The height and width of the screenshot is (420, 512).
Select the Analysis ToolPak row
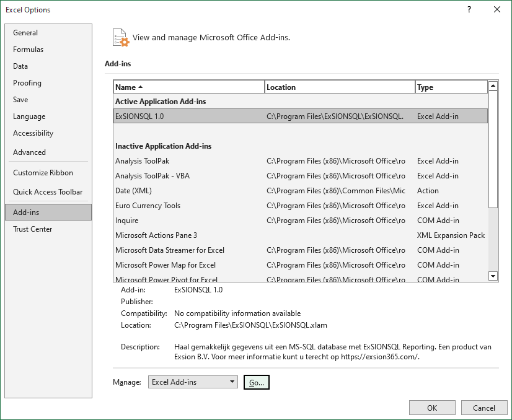(x=301, y=161)
